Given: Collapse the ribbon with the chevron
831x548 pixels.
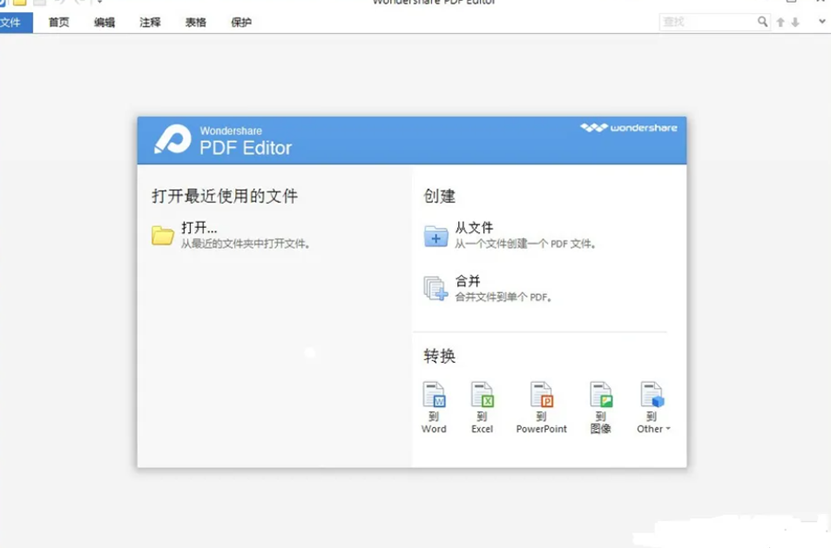Looking at the screenshot, I should click(822, 22).
